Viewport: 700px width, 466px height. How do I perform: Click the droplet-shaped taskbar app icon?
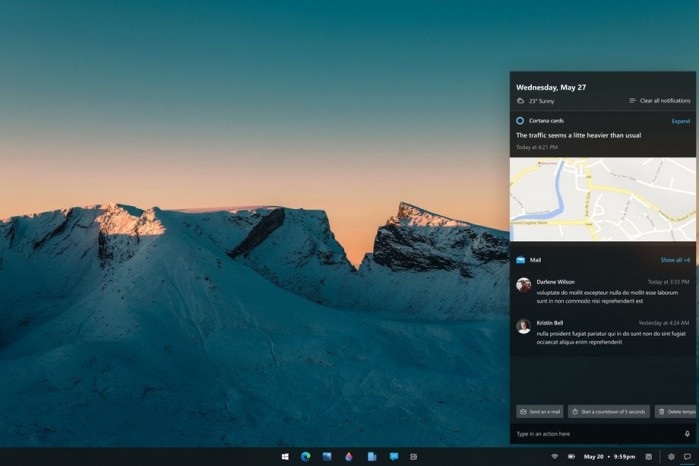pos(349,456)
